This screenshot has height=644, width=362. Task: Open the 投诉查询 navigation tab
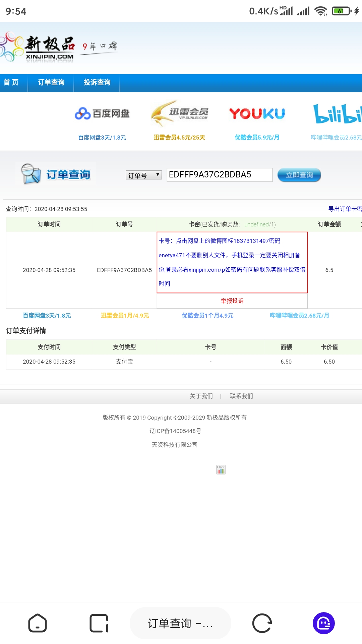tap(97, 83)
